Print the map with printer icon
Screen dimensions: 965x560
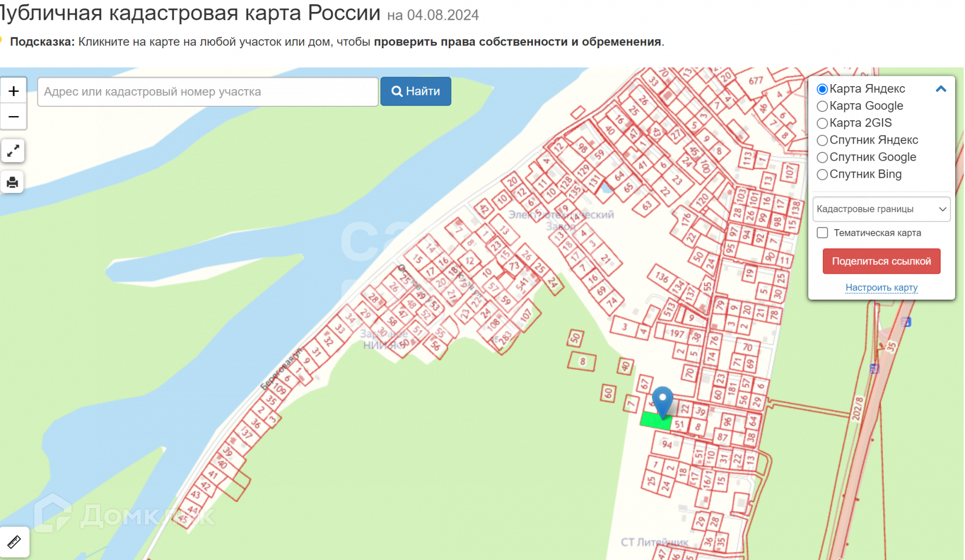13,183
